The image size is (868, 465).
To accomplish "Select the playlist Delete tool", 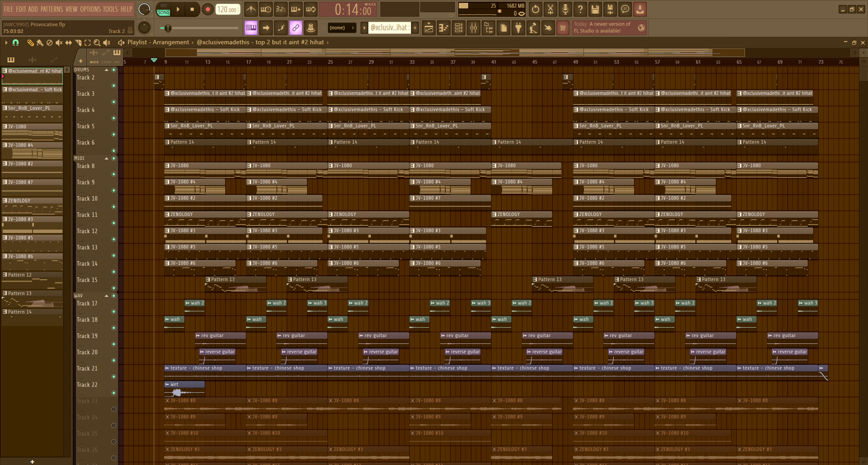I will (x=49, y=42).
